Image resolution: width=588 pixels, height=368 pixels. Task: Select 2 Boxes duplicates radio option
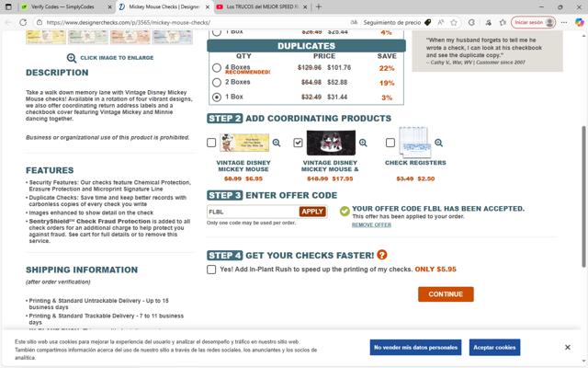[217, 82]
